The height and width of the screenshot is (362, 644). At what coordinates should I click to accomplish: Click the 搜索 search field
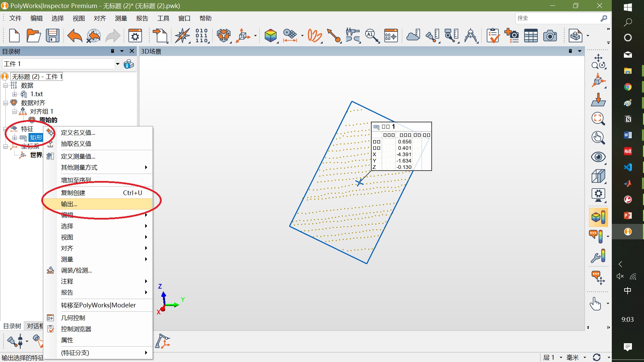tap(557, 18)
